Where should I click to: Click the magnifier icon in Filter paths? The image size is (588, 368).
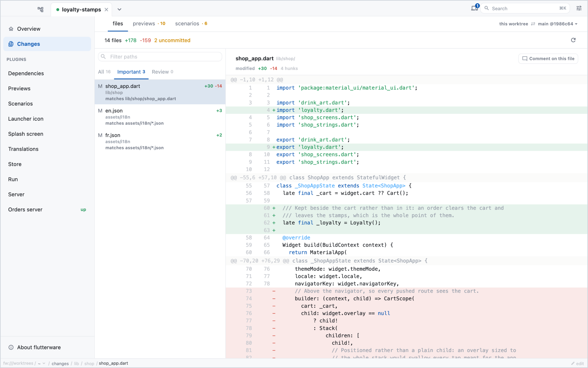(103, 57)
